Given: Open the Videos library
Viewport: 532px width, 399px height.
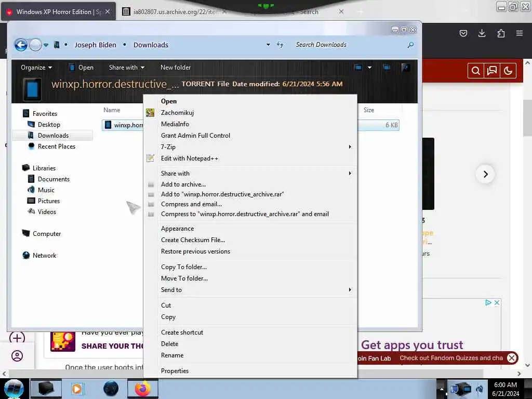Looking at the screenshot, I should tap(47, 212).
